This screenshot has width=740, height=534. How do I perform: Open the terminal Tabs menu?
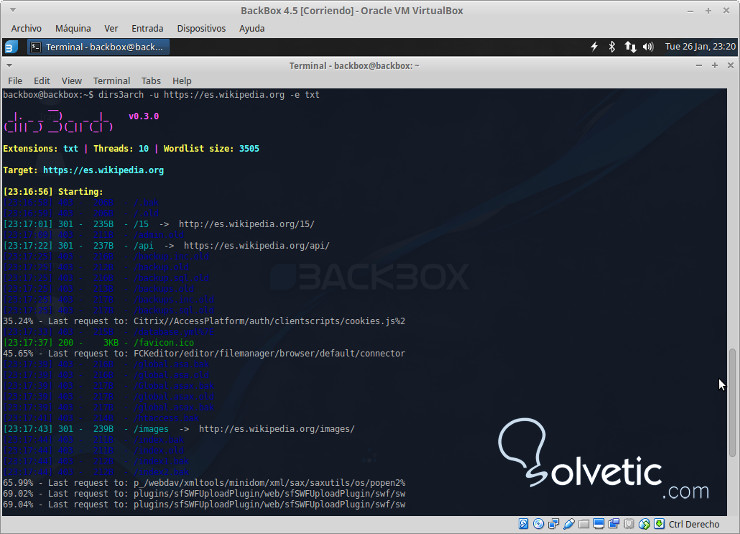coord(151,81)
